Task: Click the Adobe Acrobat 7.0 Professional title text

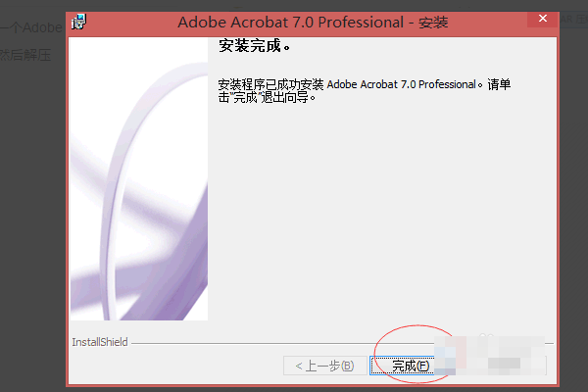Action: 313,23
